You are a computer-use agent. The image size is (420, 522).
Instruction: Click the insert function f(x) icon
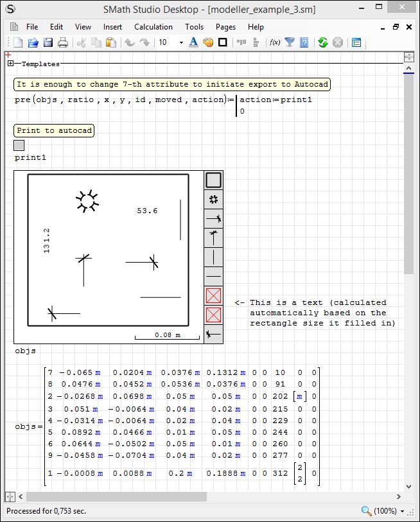click(x=275, y=42)
